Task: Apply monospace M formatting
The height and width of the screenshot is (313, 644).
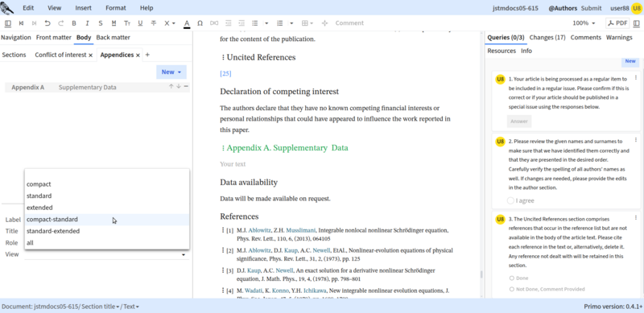Action: (114, 23)
